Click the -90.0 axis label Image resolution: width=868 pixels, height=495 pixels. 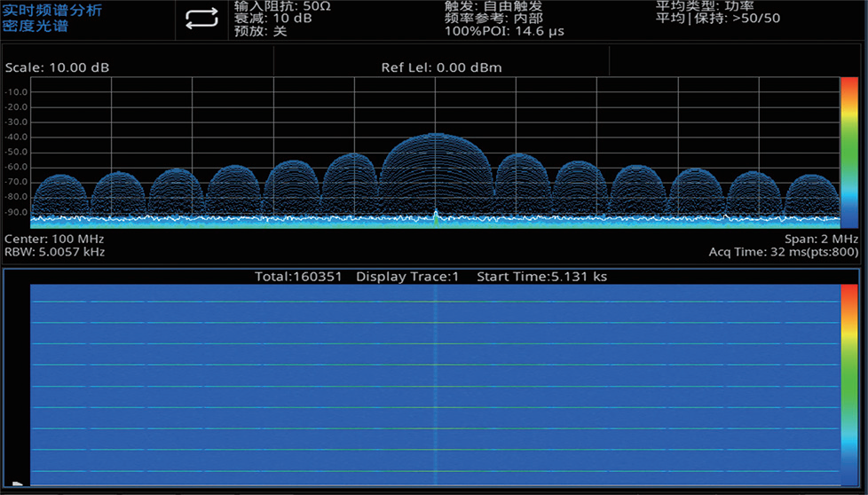pyautogui.click(x=17, y=212)
